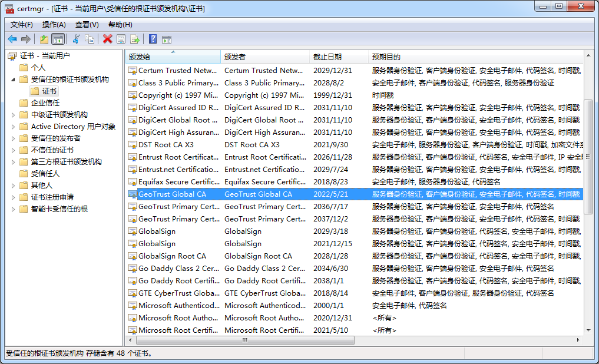Screen dimensions: 599x364
Task: Expand the 不信任的证书 node
Action: (14, 150)
